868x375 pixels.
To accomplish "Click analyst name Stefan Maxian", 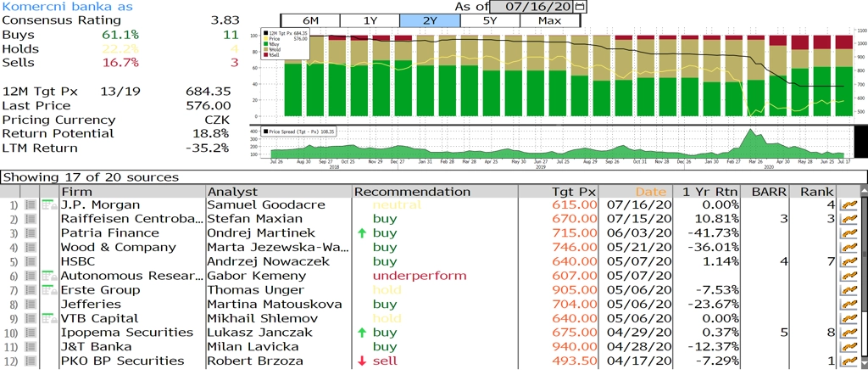I will point(254,220).
